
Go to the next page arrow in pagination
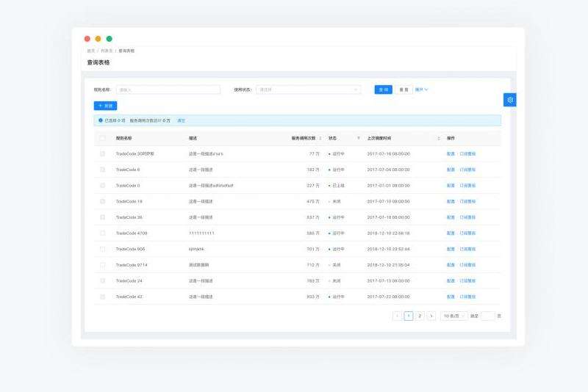coord(431,316)
